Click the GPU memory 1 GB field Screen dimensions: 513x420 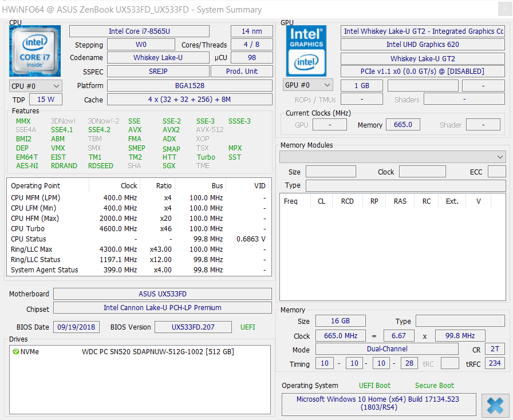pos(362,86)
